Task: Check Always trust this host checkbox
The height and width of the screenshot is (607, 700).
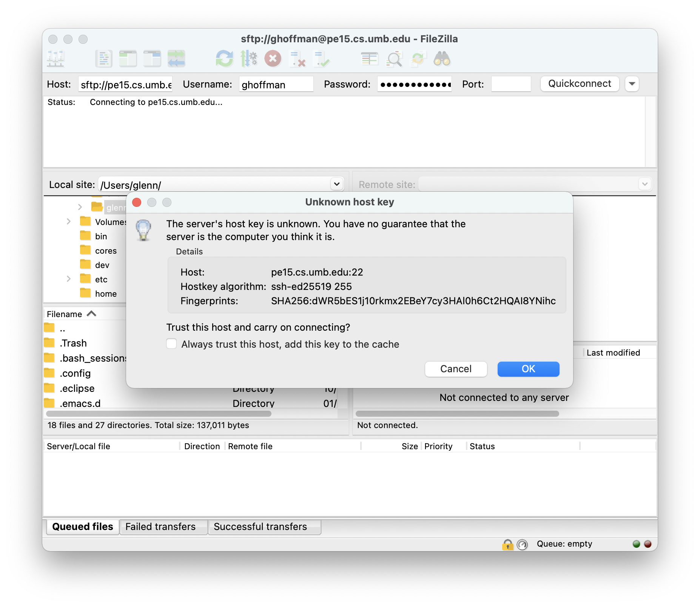Action: click(171, 344)
